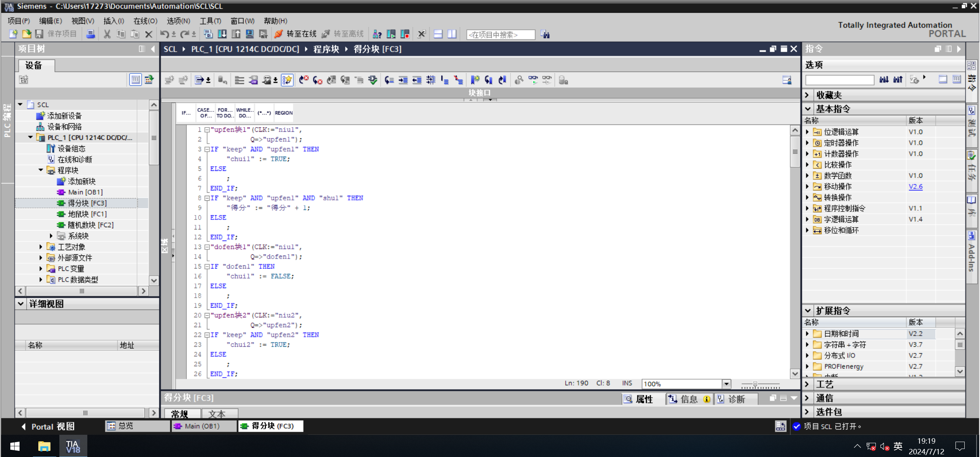The height and width of the screenshot is (457, 980).
Task: Toggle the favorites star button in editor toolbar
Action: [x=287, y=80]
